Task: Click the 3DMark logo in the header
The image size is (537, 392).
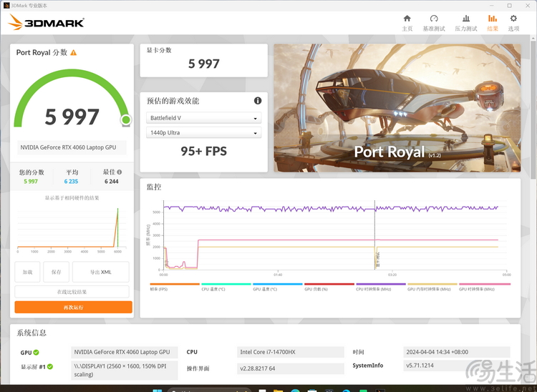Action: click(47, 23)
